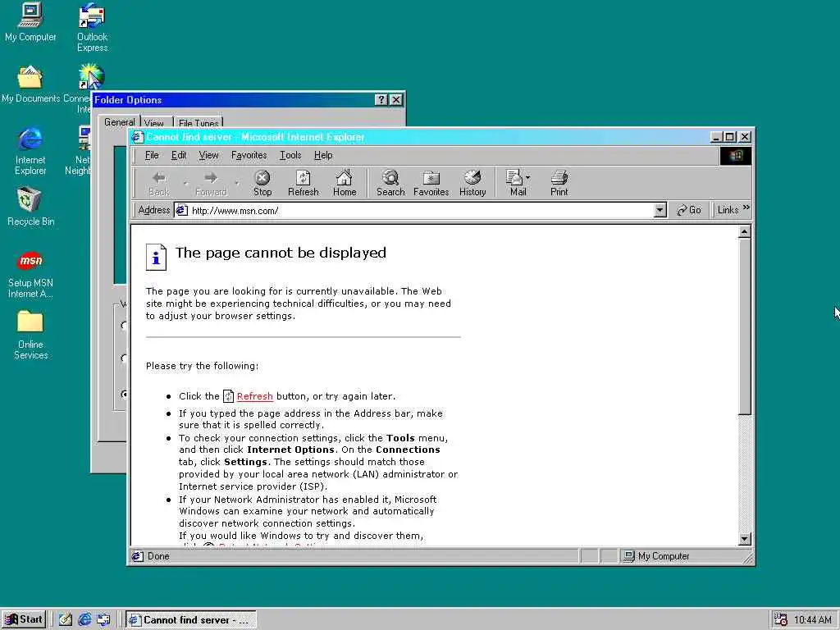
Task: Expand the Links toolbar chevron
Action: coord(746,208)
